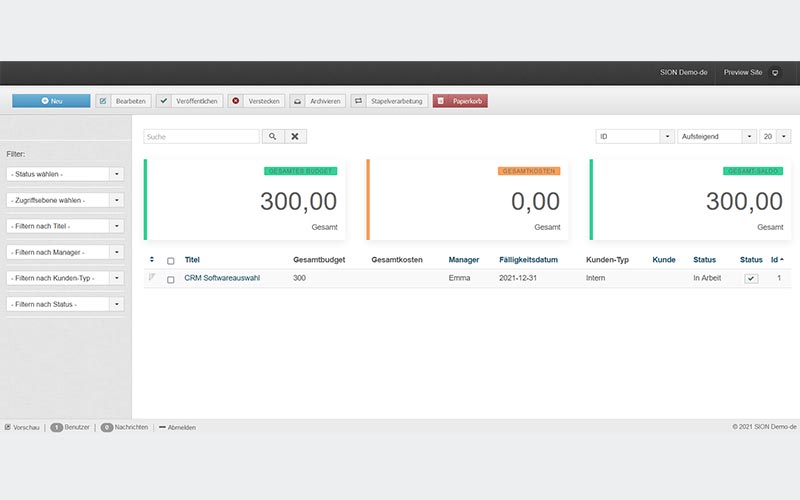This screenshot has width=800, height=500.
Task: Sort by the Titel column header
Action: [192, 260]
